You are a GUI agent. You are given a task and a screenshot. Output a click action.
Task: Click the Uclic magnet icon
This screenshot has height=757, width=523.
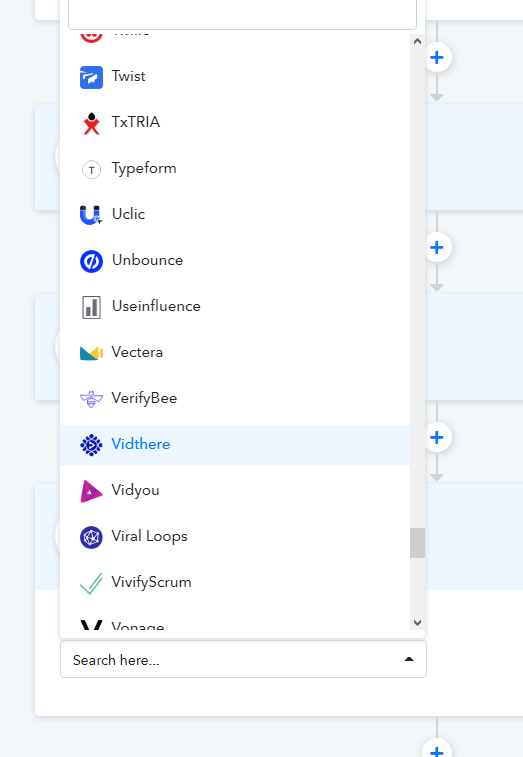[91, 215]
